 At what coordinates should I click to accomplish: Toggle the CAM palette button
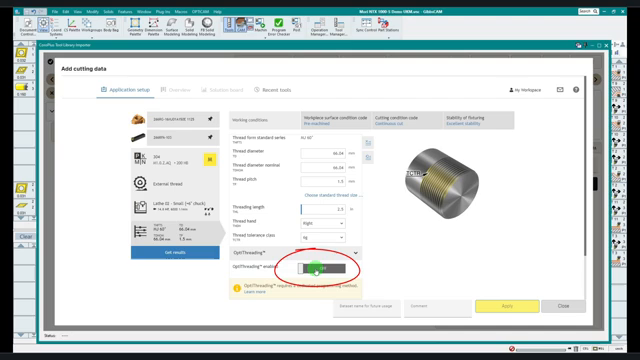pos(241,25)
